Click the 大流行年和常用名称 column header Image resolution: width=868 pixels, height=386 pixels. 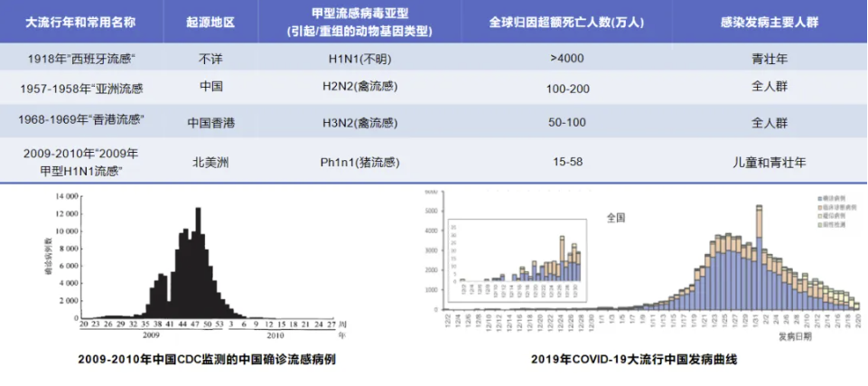pos(80,23)
